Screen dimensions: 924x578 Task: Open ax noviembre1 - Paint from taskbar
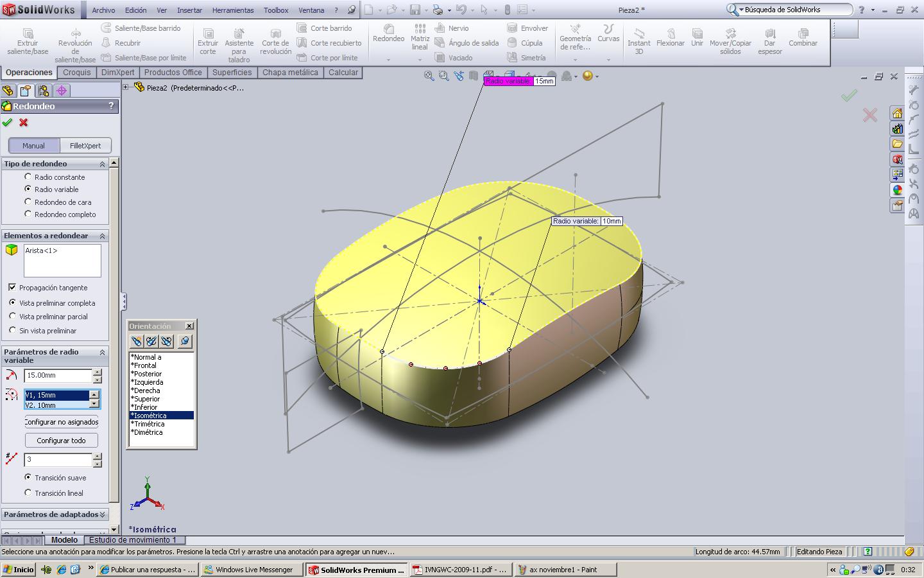point(565,570)
